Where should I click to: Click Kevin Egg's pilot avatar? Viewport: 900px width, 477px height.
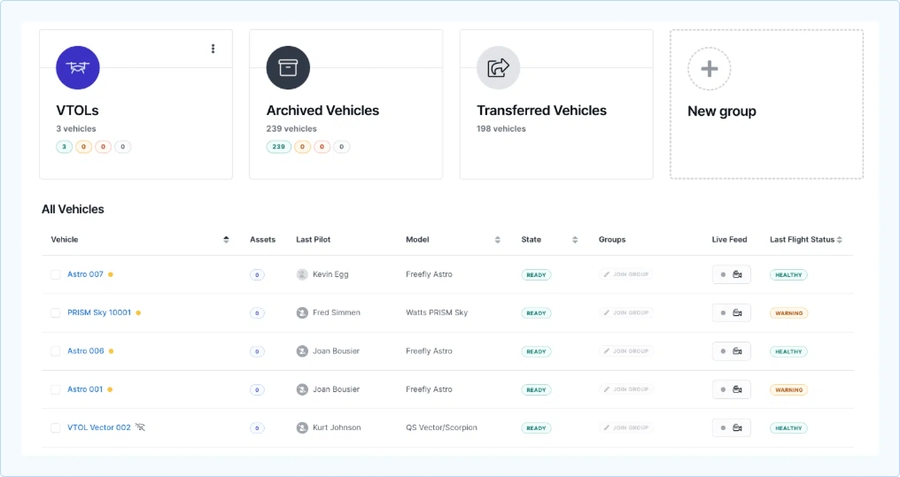302,274
